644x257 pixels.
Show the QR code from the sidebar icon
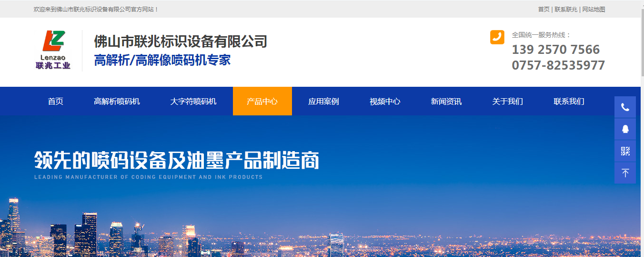pos(625,151)
